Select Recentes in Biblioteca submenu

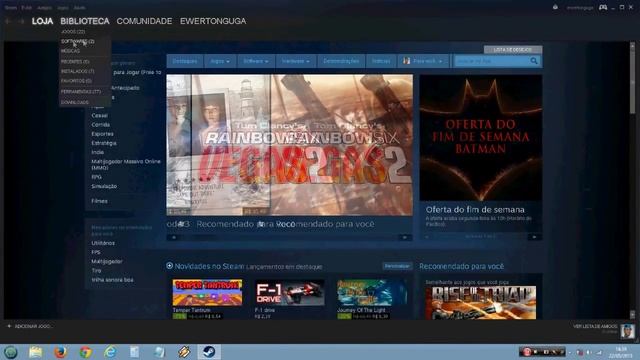75,62
